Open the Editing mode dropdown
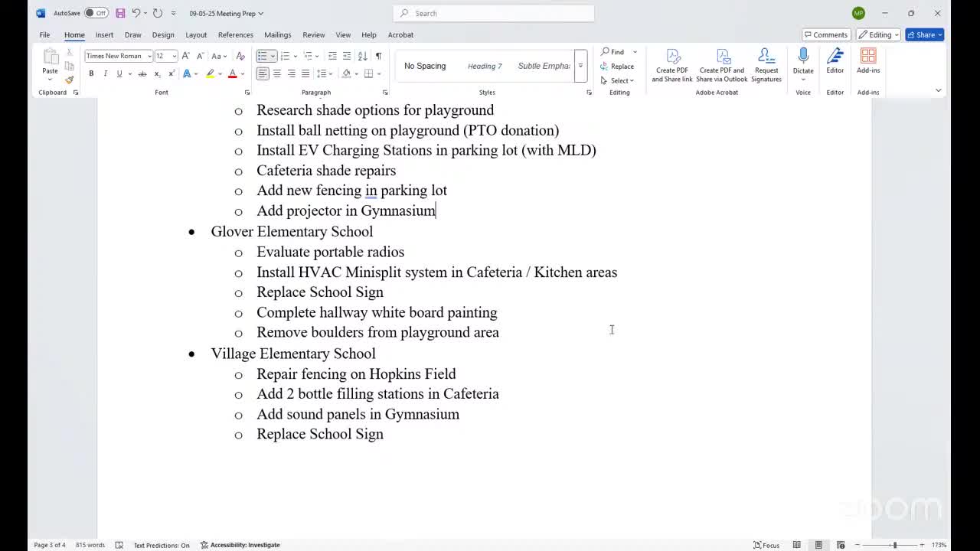Screen dimensions: 980x551 (879, 34)
